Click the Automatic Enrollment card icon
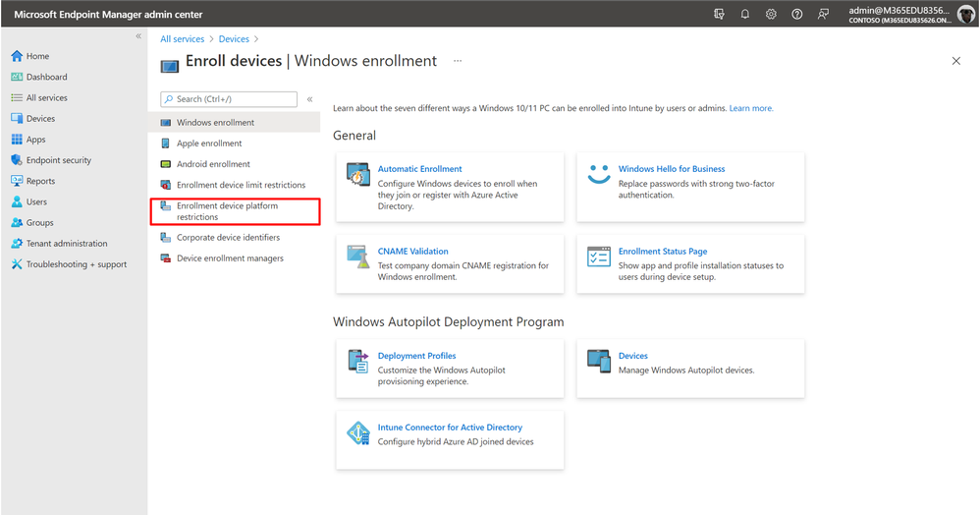The width and height of the screenshot is (980, 515). point(358,174)
